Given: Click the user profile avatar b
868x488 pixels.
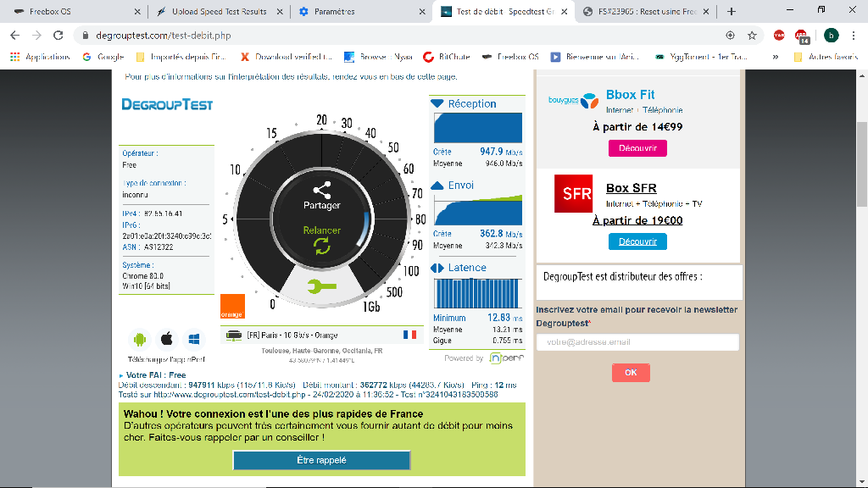Looking at the screenshot, I should (831, 36).
